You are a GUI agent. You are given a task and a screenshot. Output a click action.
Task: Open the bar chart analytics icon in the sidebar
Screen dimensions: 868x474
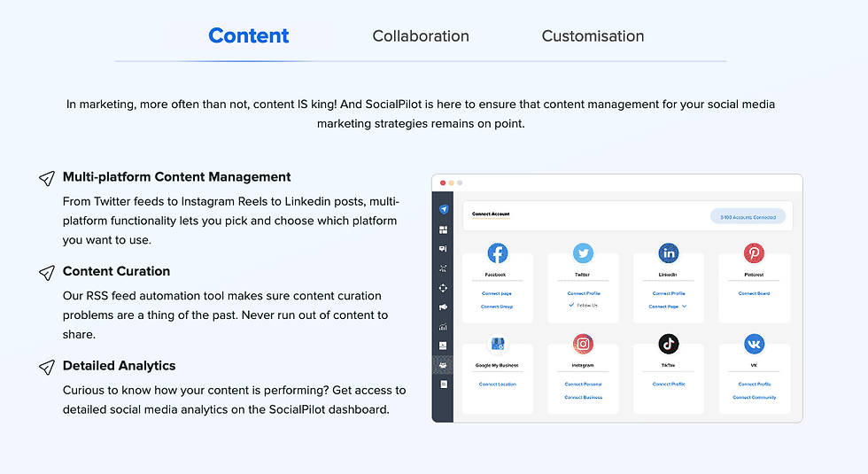click(443, 327)
